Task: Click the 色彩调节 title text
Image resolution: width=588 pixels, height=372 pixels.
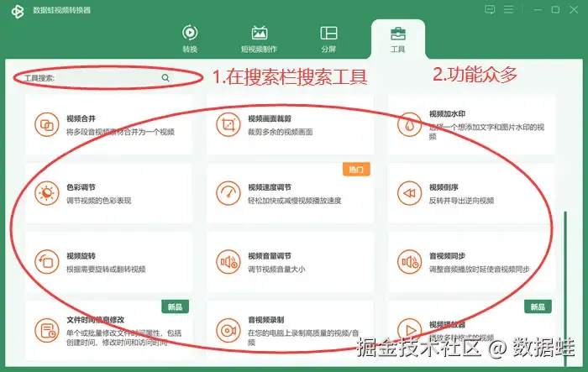Action: point(81,187)
